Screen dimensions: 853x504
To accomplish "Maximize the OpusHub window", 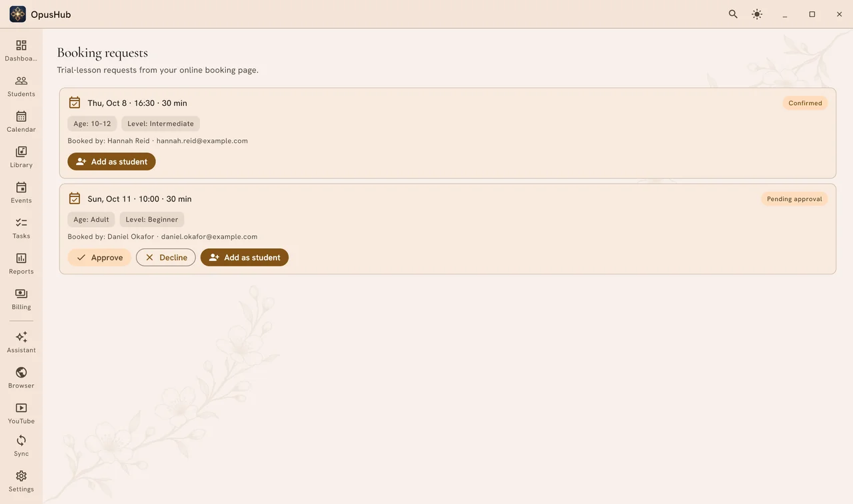I will pos(812,14).
